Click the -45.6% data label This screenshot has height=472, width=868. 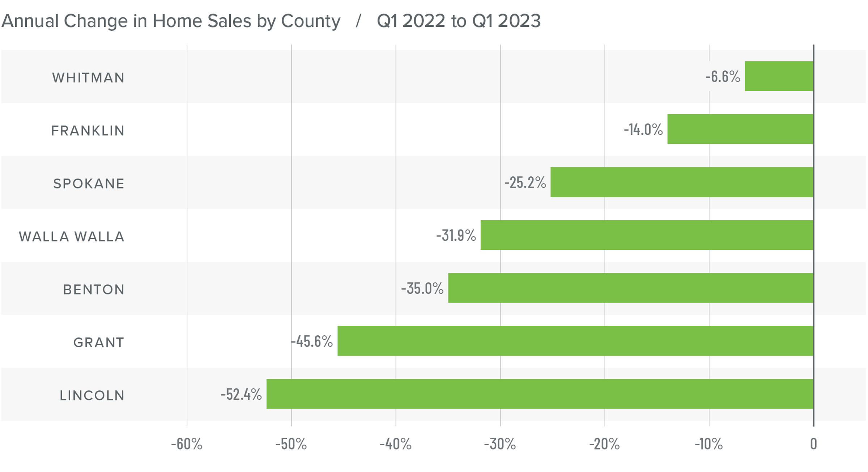click(x=312, y=341)
